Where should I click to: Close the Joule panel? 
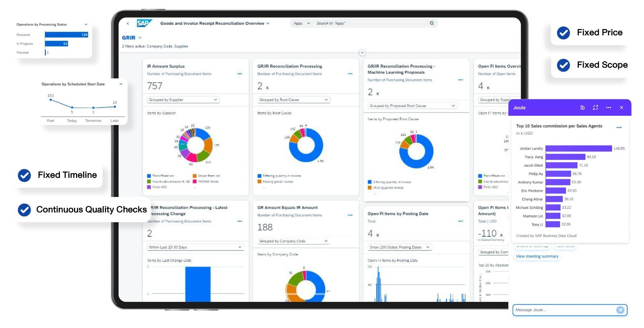coord(621,108)
